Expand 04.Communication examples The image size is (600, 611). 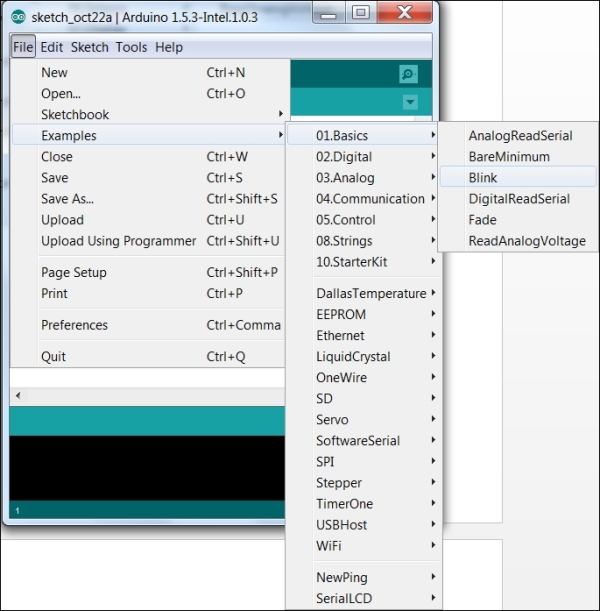tap(363, 199)
